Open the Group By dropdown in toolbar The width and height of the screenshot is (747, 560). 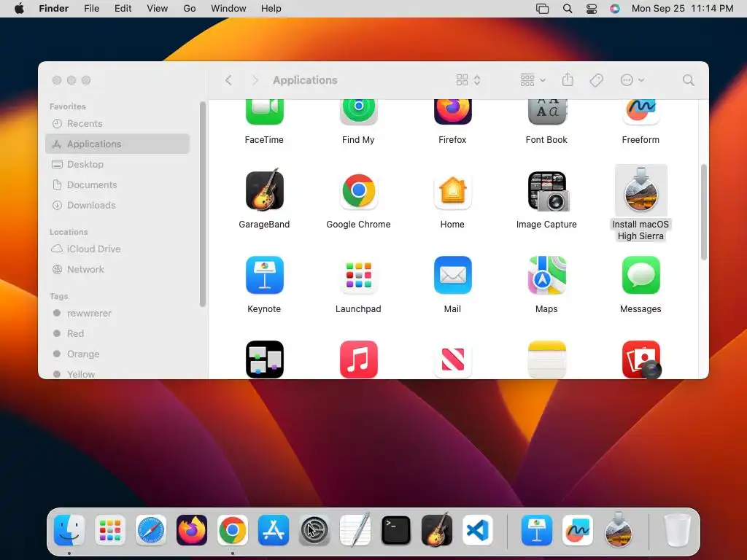(533, 80)
